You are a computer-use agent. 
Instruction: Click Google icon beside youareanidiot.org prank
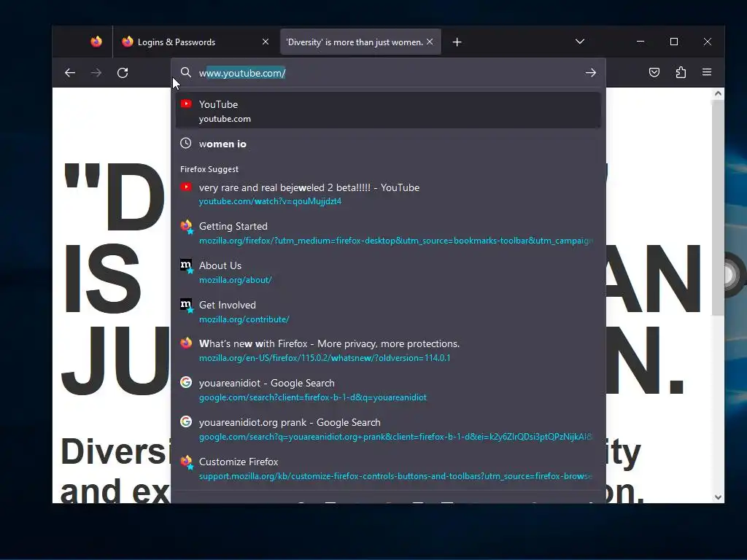tap(186, 422)
